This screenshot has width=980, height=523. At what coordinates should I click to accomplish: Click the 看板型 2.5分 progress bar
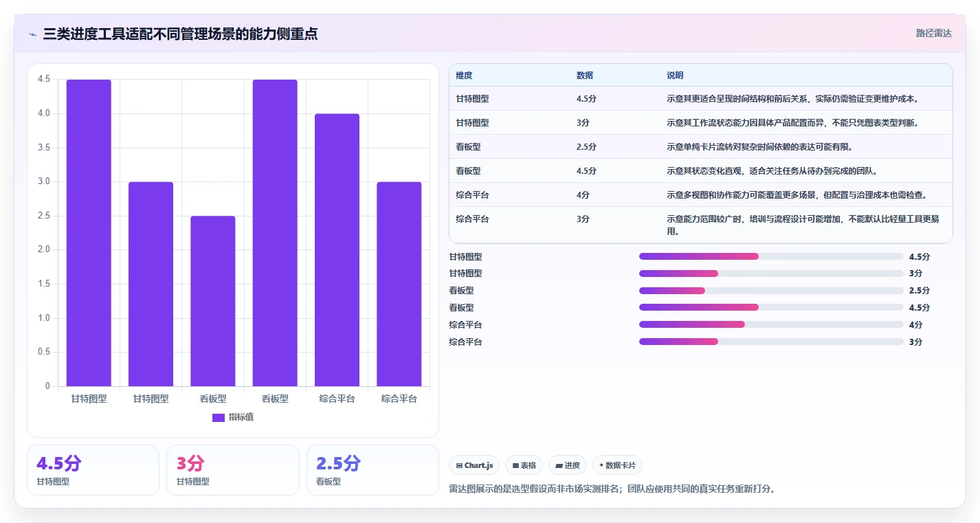click(771, 291)
